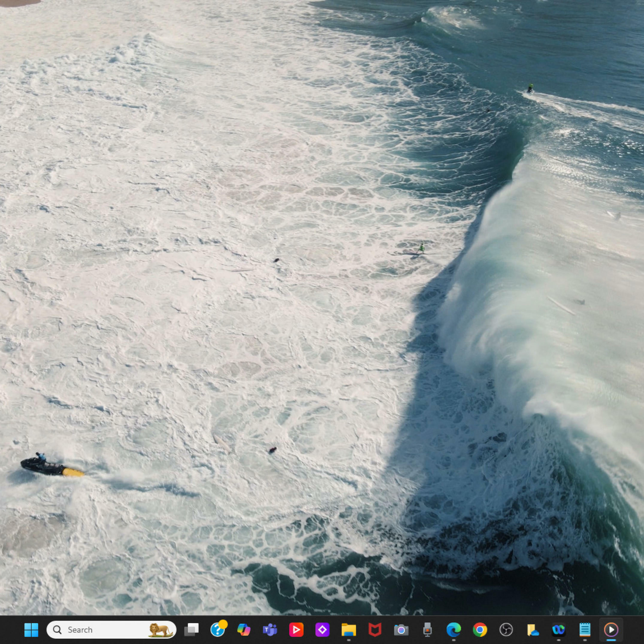
Task: Switch to Microsoft Edge browser
Action: click(x=453, y=630)
